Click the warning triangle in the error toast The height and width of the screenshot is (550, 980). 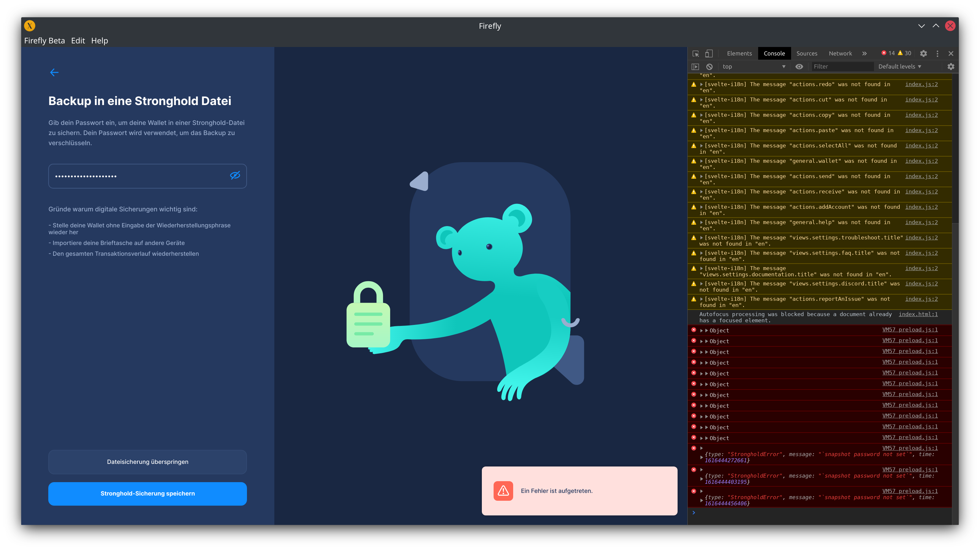click(502, 491)
